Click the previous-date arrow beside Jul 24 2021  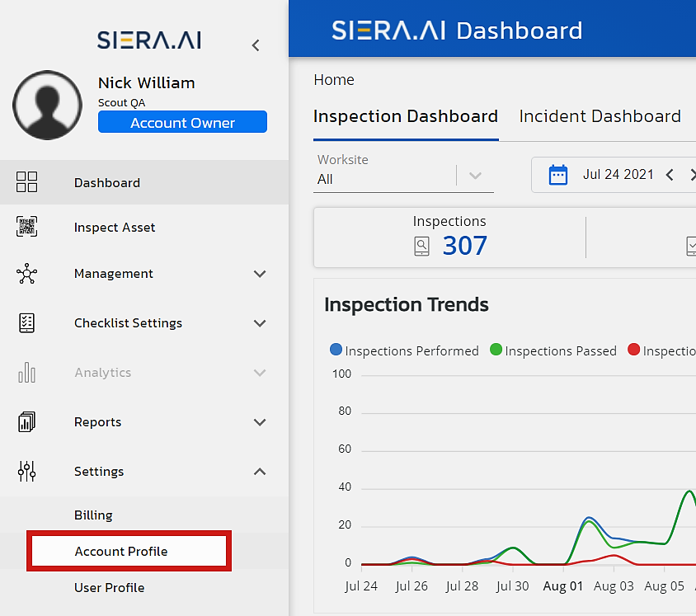pyautogui.click(x=670, y=175)
